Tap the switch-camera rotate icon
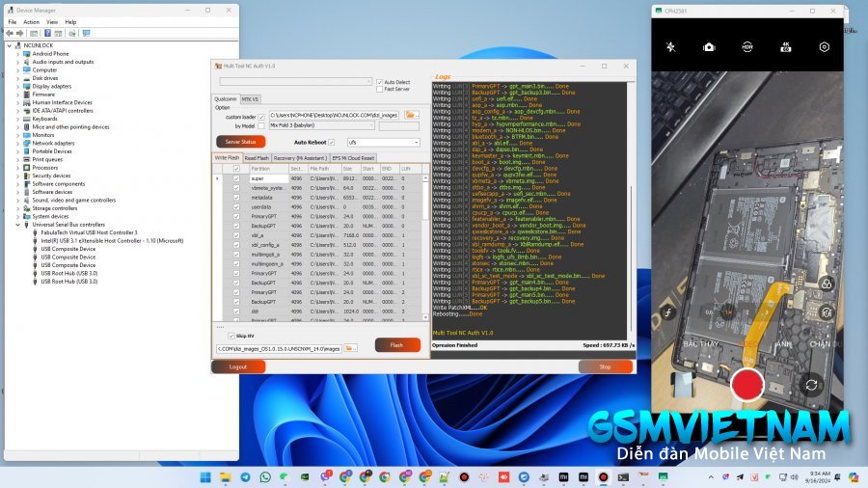This screenshot has height=488, width=868. (811, 385)
